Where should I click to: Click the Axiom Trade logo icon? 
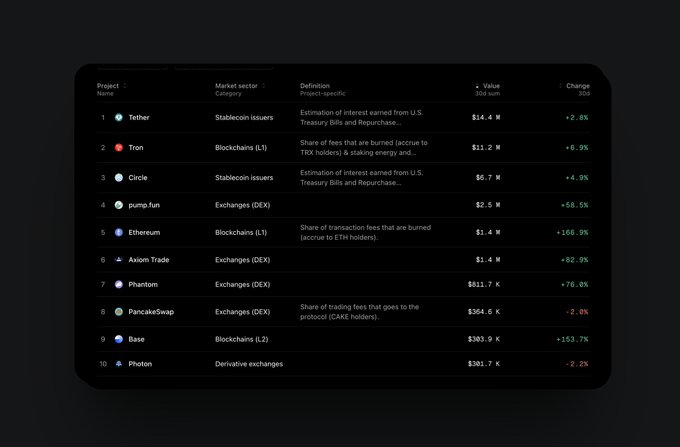(x=118, y=260)
